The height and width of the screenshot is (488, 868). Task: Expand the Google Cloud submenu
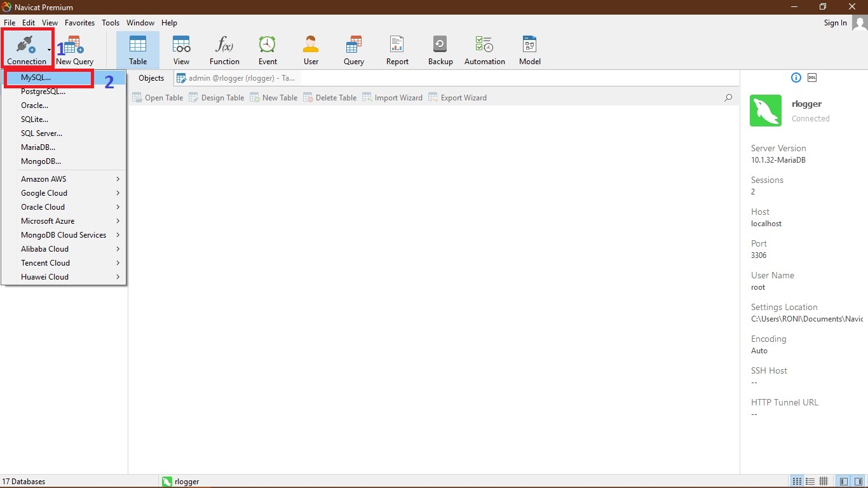coord(64,193)
